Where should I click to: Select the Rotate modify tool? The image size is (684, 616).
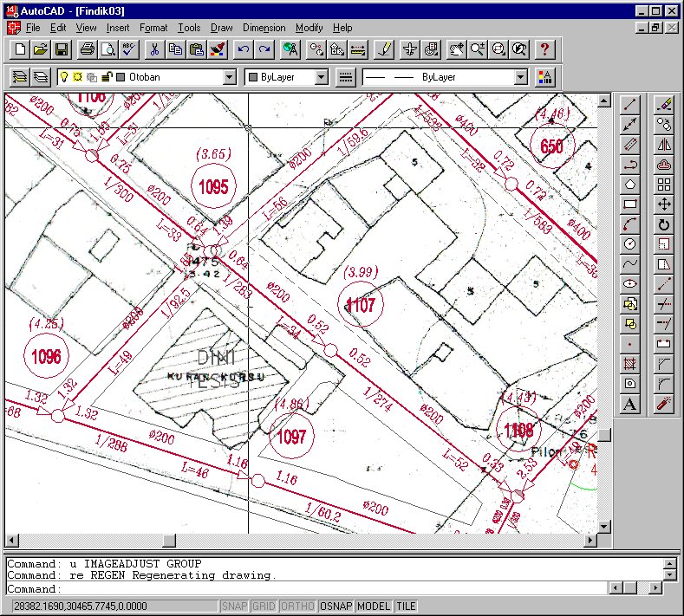point(664,224)
